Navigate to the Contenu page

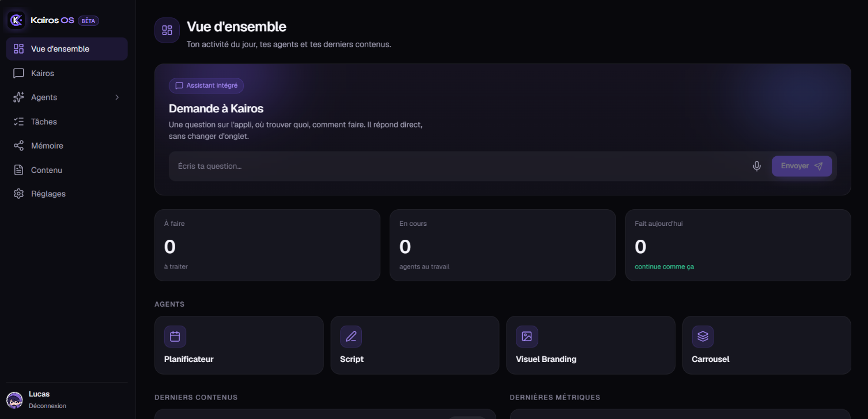point(67,170)
